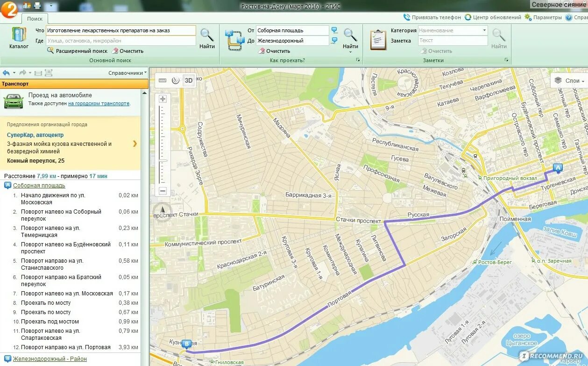Open the Справочники dropdown
588x366 pixels.
pyautogui.click(x=128, y=73)
